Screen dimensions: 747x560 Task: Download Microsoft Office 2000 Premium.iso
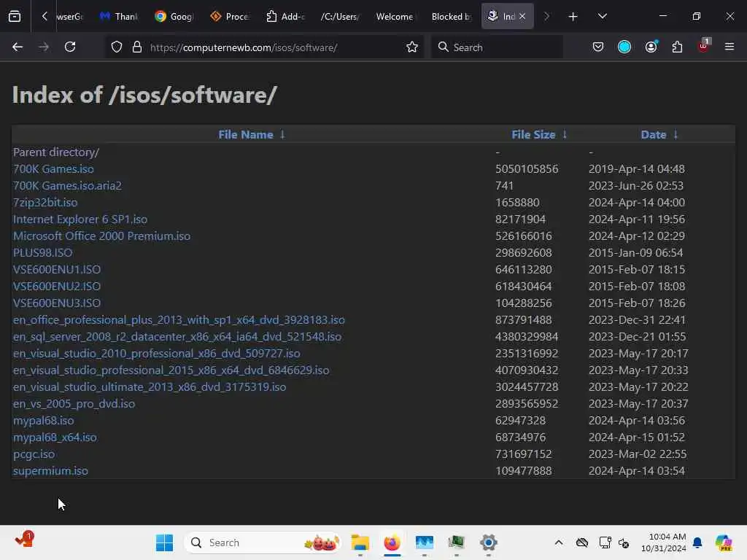tap(101, 236)
